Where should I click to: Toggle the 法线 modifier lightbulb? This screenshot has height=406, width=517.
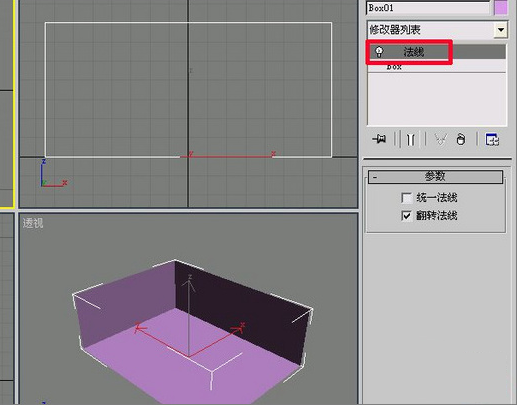point(379,52)
